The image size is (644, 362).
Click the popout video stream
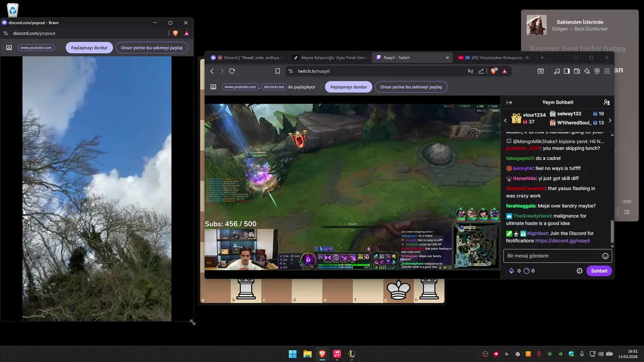[x=97, y=189]
